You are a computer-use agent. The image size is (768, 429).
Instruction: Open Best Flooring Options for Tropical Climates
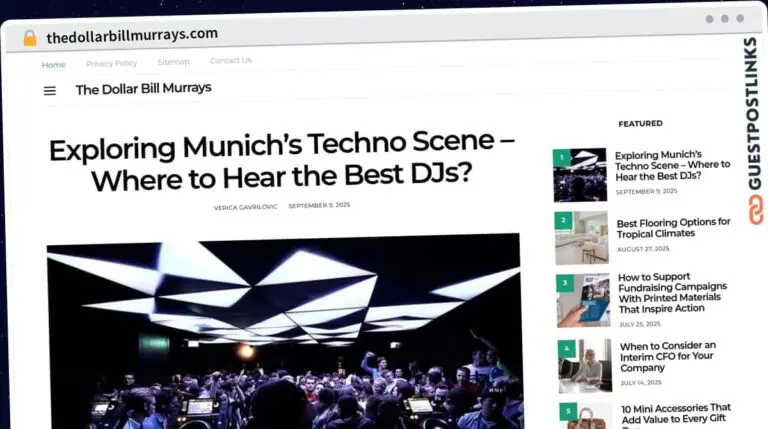tap(673, 228)
